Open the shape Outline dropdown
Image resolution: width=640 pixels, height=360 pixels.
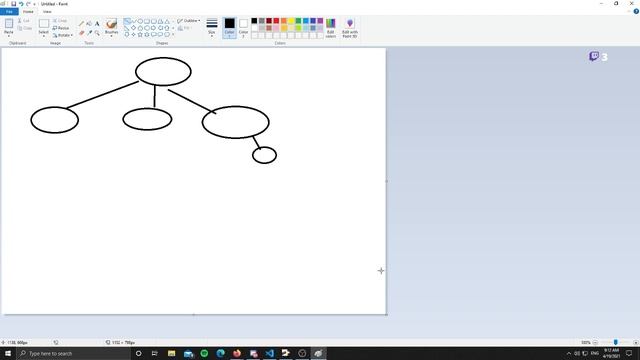tap(189, 21)
